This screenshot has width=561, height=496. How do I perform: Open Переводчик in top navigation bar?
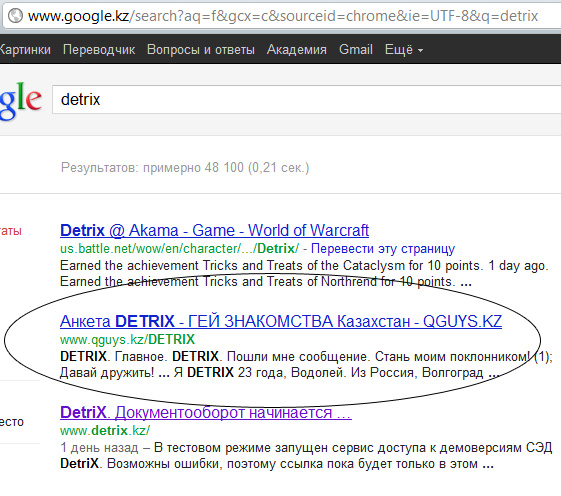pyautogui.click(x=99, y=49)
